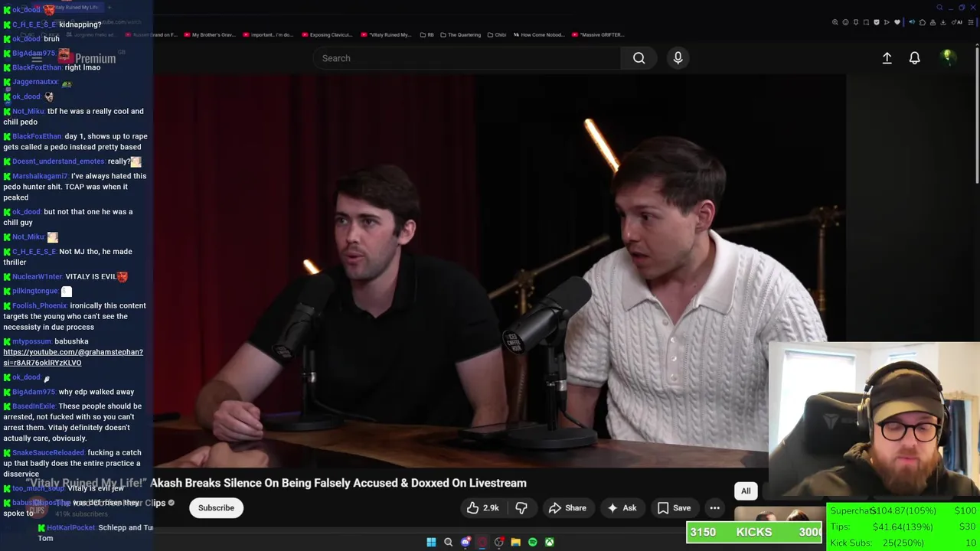Image resolution: width=980 pixels, height=551 pixels.
Task: Click inside the YouTube Search field
Action: pos(467,58)
